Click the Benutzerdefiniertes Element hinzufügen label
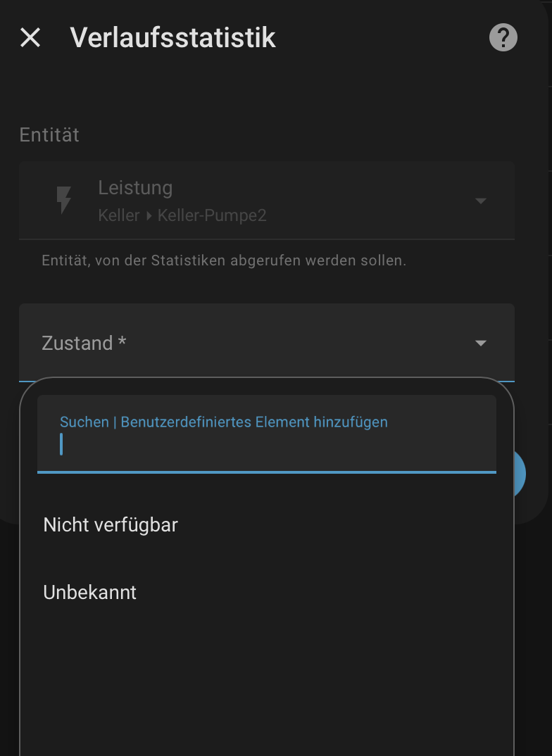 click(x=254, y=422)
